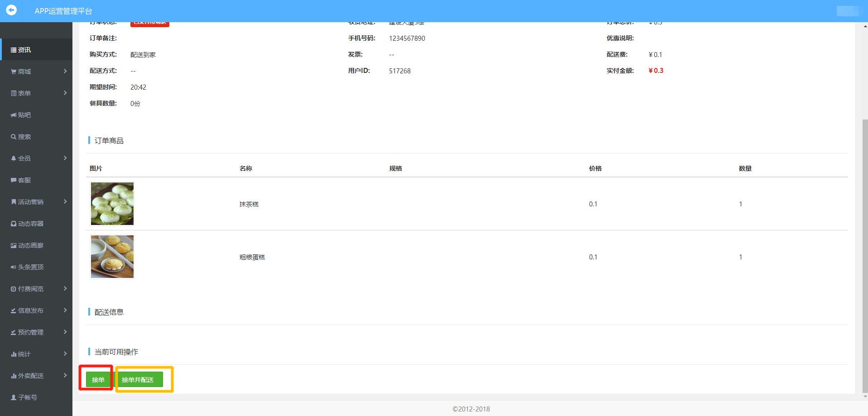Click the 子帐号 user icon
The image size is (868, 416).
click(x=14, y=397)
